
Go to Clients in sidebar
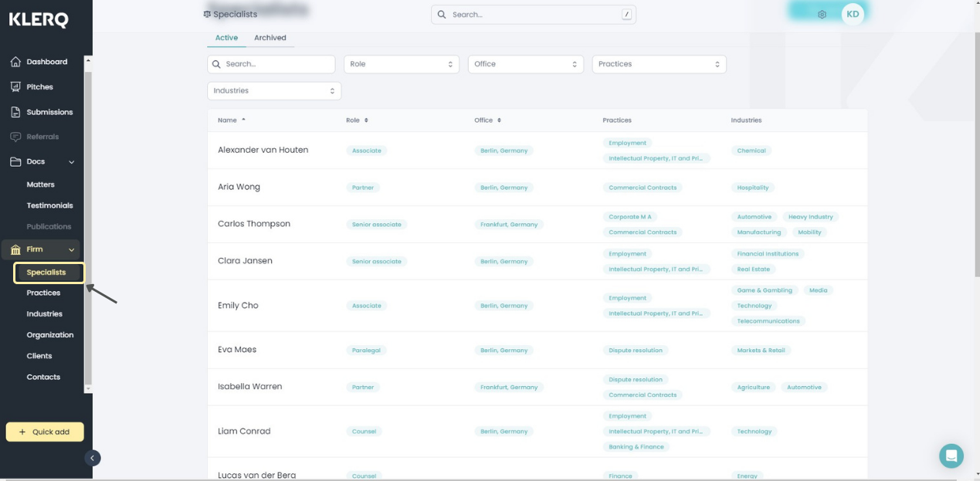point(39,356)
